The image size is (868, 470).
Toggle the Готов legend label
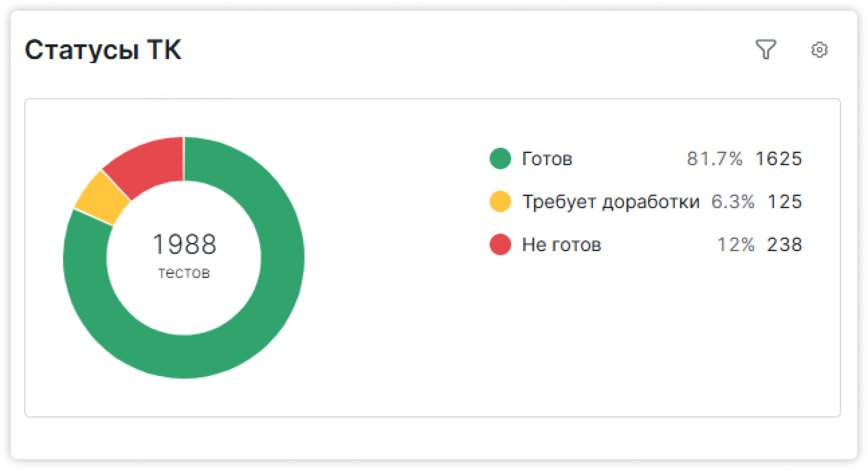547,159
